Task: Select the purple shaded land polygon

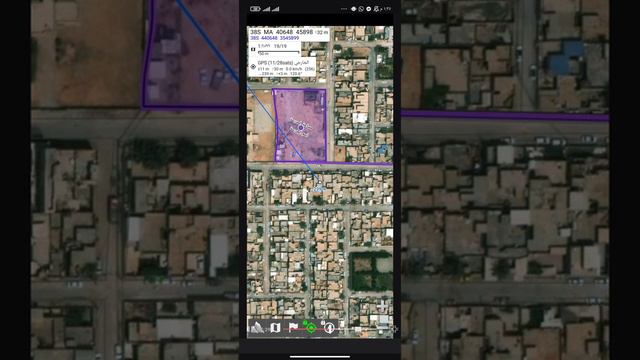Action: tap(300, 125)
